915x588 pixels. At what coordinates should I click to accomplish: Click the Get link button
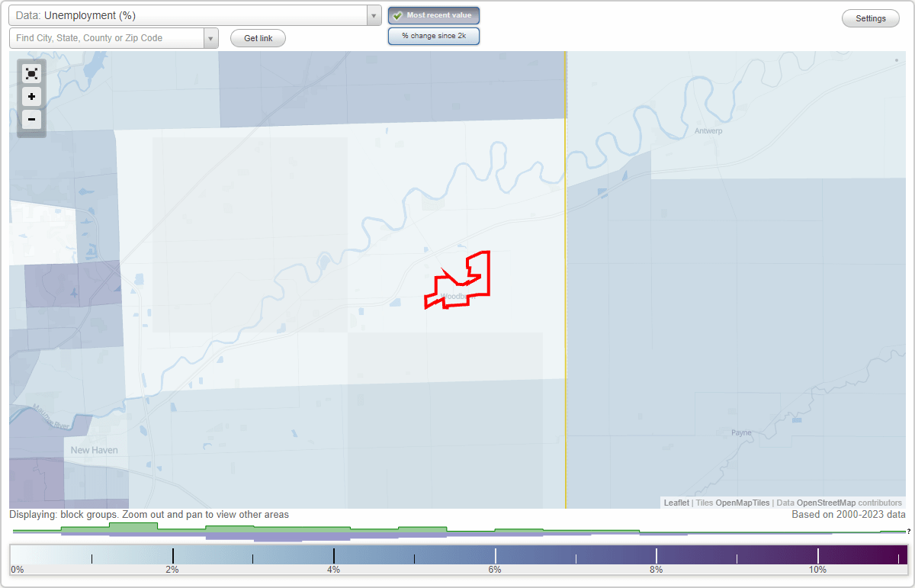tap(258, 38)
